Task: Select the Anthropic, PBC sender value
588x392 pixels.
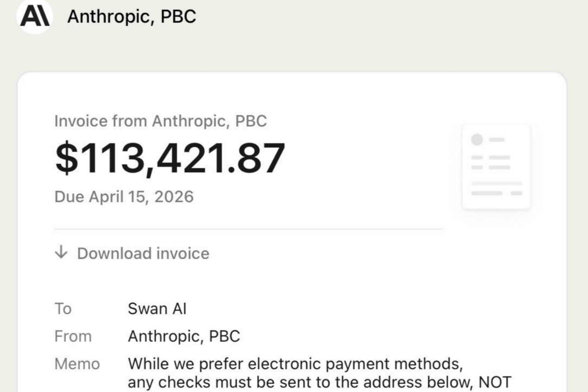Action: tap(184, 336)
